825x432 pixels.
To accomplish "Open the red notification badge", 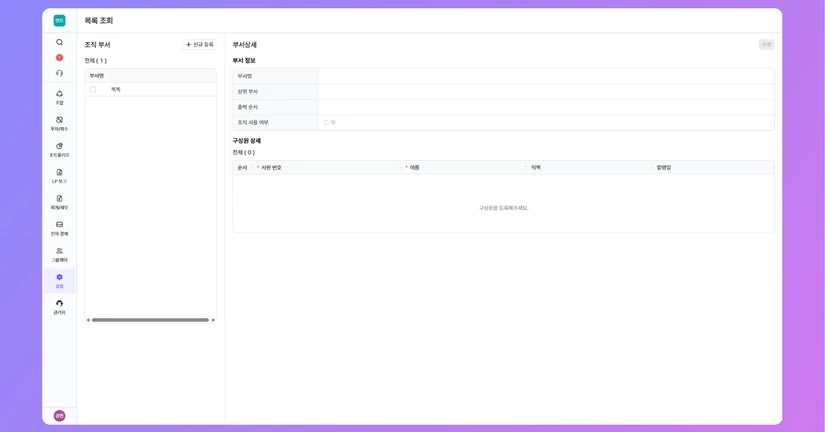I will coord(59,57).
